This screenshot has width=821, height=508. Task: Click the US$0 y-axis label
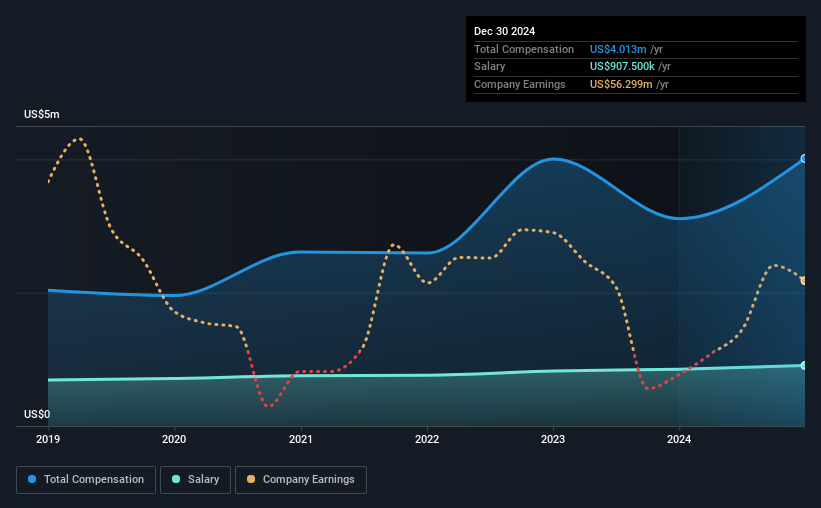tap(37, 414)
